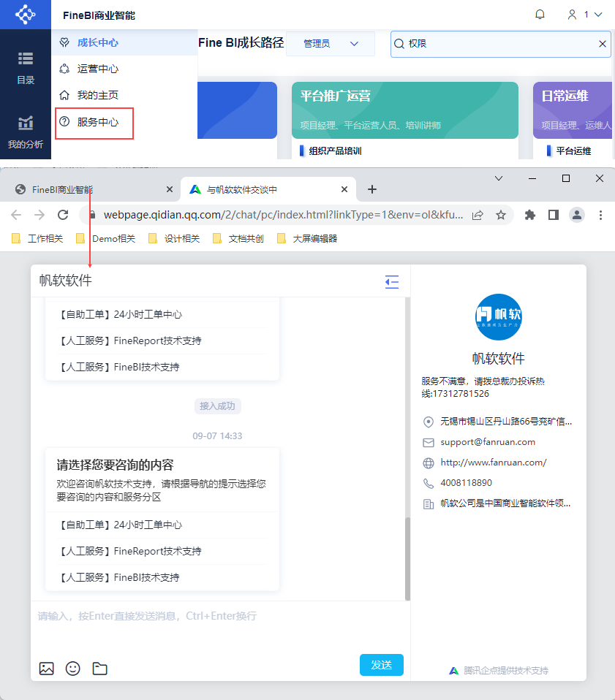Click 组织产品培训 heading
615x700 pixels.
pos(335,151)
